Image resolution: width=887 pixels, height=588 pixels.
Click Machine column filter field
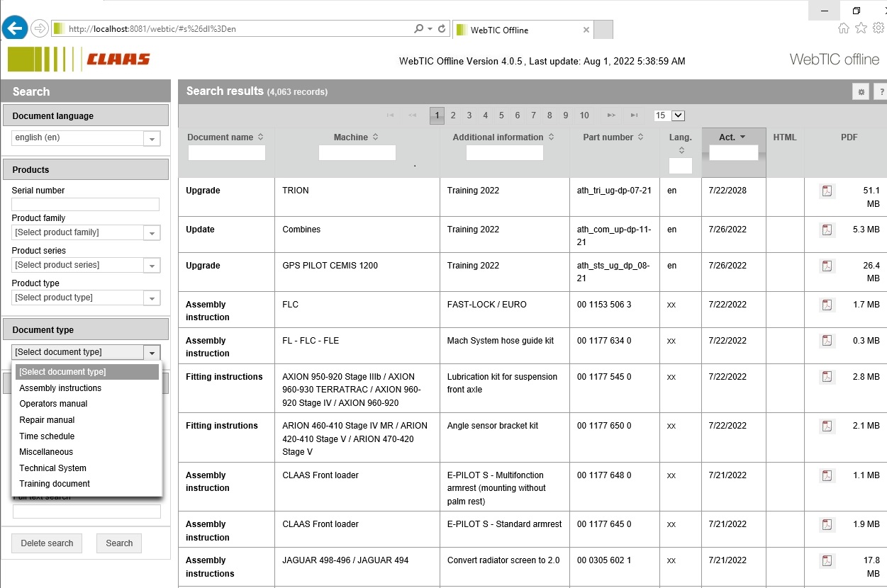point(357,152)
